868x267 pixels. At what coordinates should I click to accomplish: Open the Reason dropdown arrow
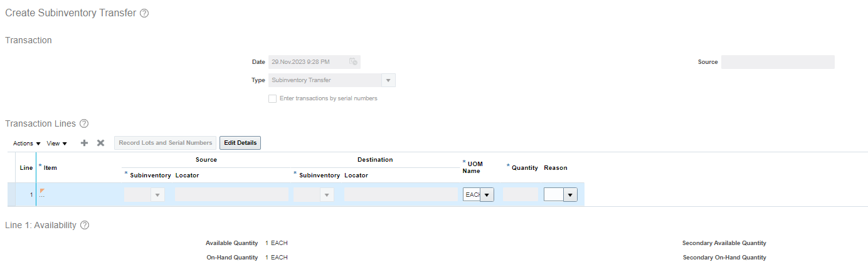click(x=570, y=195)
